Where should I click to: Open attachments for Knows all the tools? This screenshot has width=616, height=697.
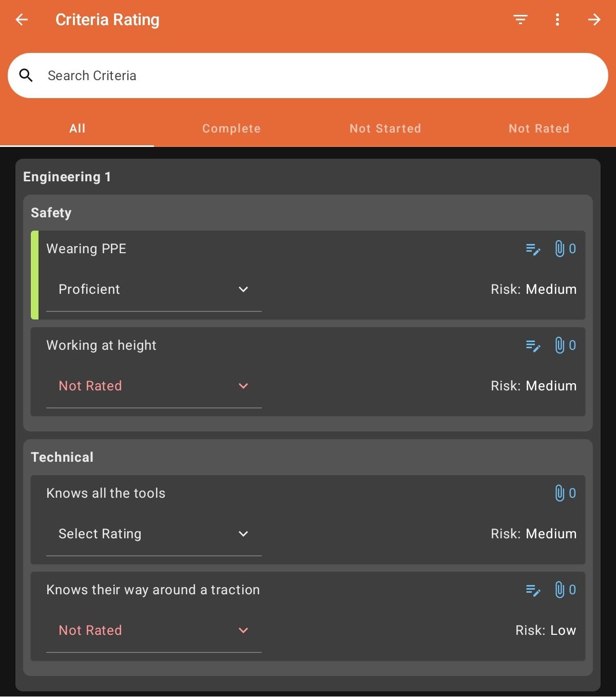tap(565, 494)
